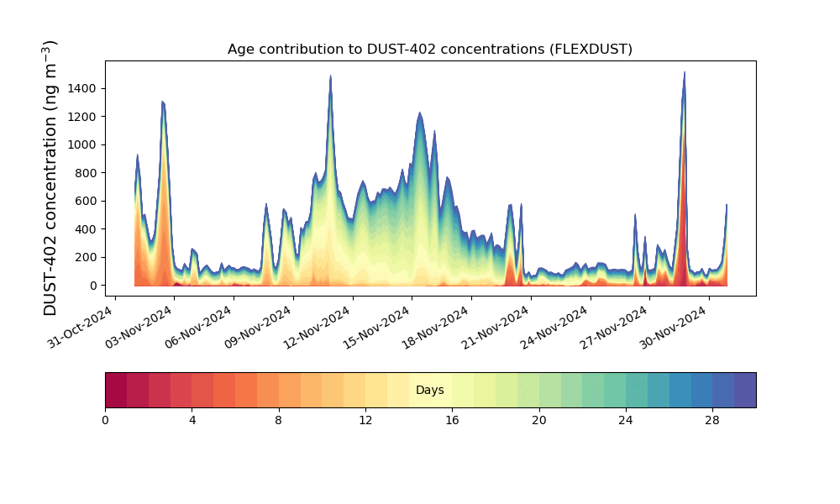Click the y-axis tick label 1400
840x504 pixels.
click(x=82, y=88)
